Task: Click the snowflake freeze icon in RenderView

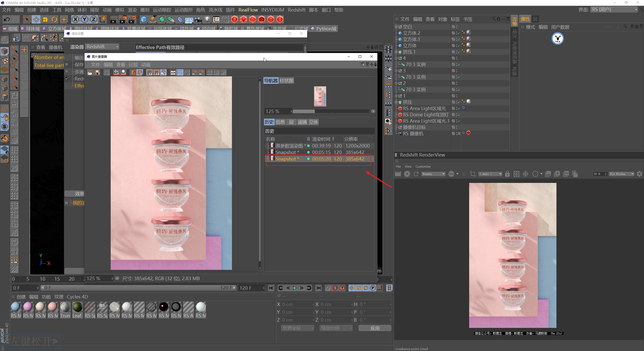Action: click(x=526, y=174)
